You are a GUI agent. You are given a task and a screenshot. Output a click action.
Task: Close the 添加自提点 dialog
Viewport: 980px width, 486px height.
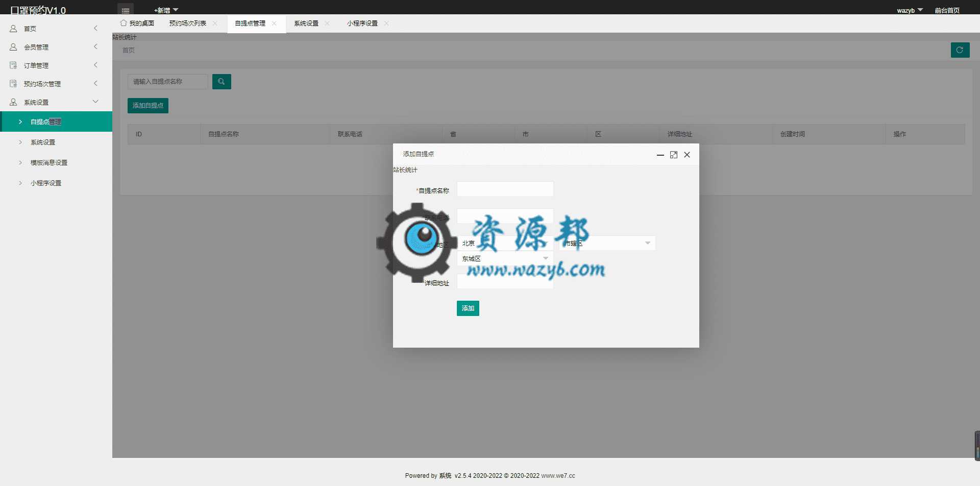click(687, 155)
